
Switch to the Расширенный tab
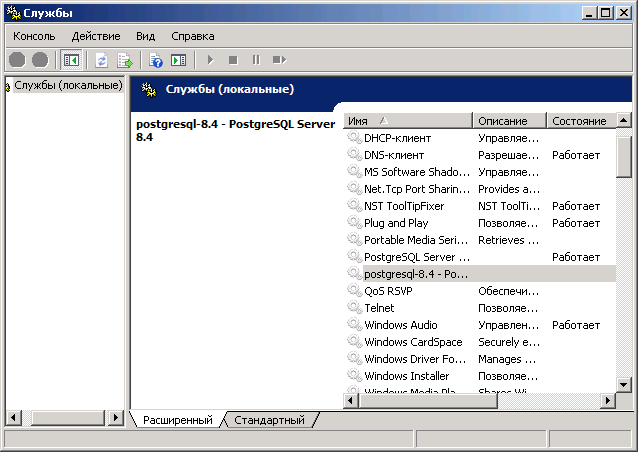[178, 420]
